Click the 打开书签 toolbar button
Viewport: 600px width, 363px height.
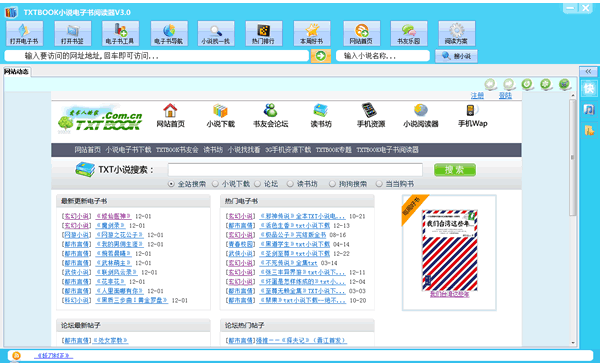(x=73, y=34)
